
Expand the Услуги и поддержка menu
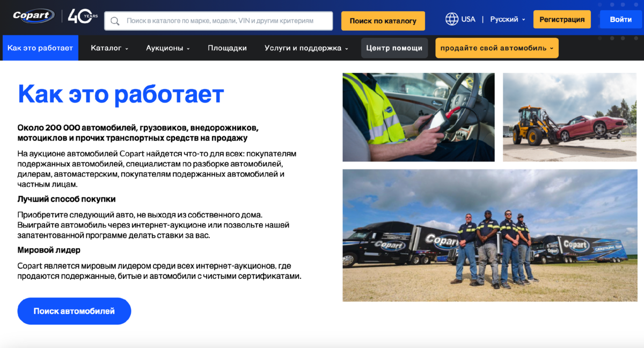click(306, 48)
